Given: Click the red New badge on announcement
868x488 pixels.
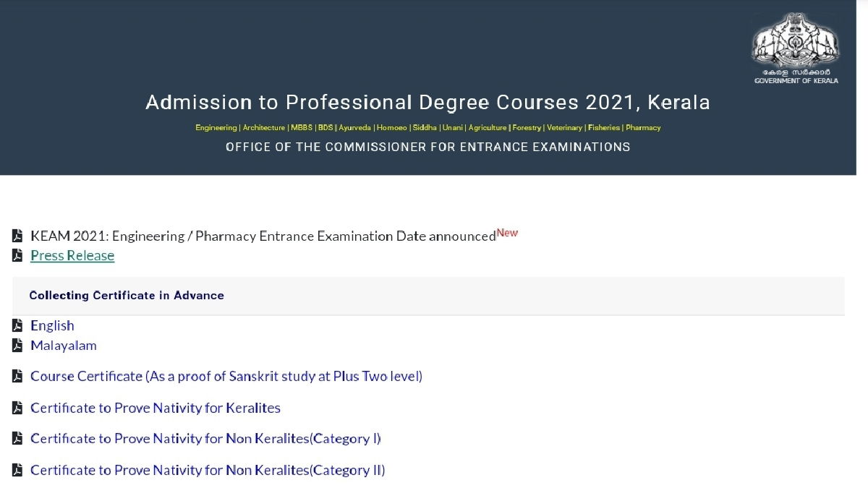Looking at the screenshot, I should coord(508,233).
